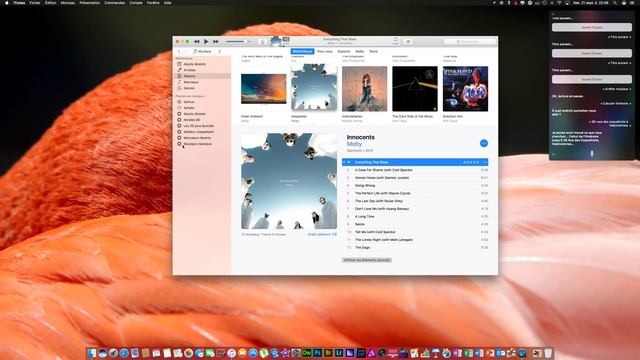Open Spotlight search in menu bar

(x=615, y=3)
